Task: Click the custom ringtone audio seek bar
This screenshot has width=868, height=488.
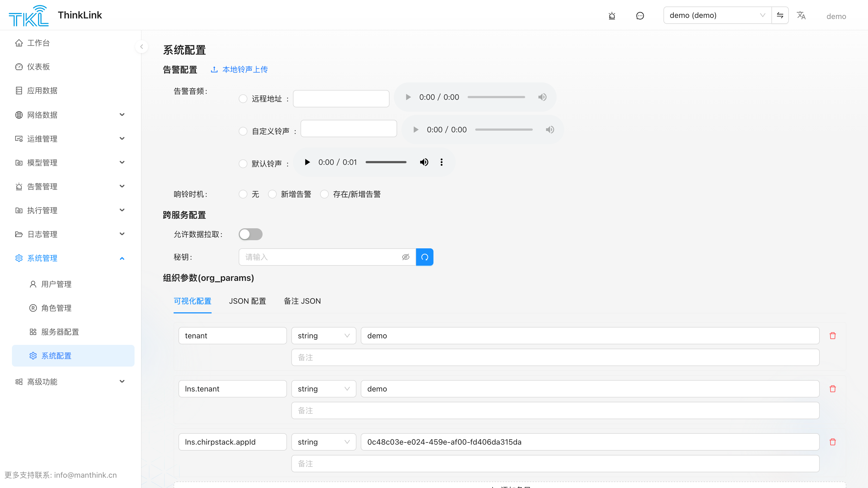Action: [504, 130]
